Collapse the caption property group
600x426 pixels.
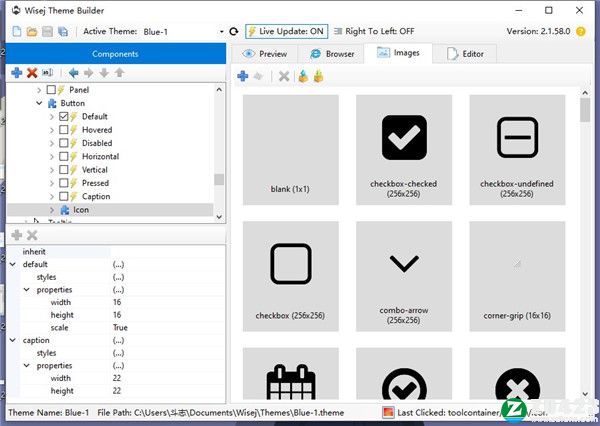click(13, 340)
